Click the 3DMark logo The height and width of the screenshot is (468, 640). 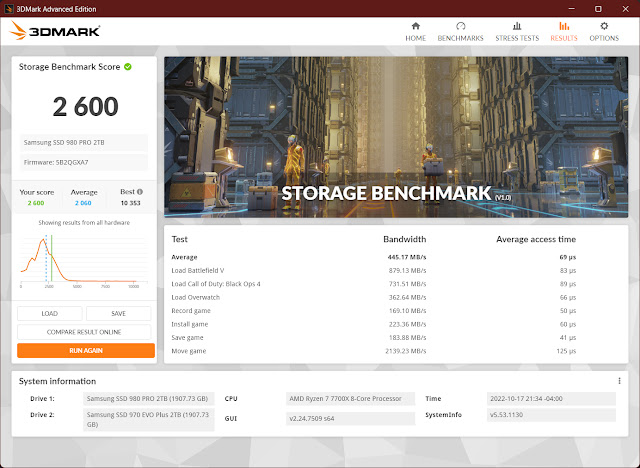[x=55, y=31]
